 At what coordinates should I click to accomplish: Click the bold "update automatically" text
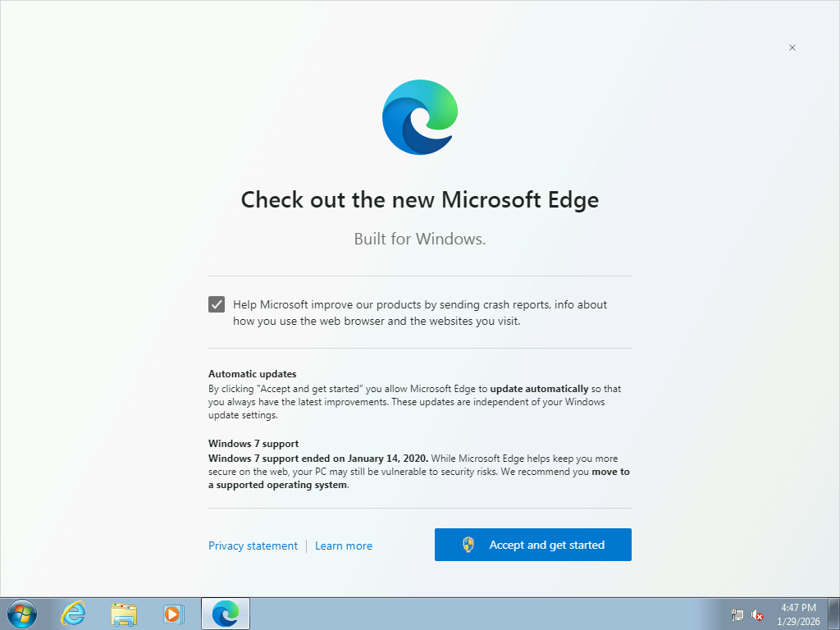pyautogui.click(x=539, y=389)
